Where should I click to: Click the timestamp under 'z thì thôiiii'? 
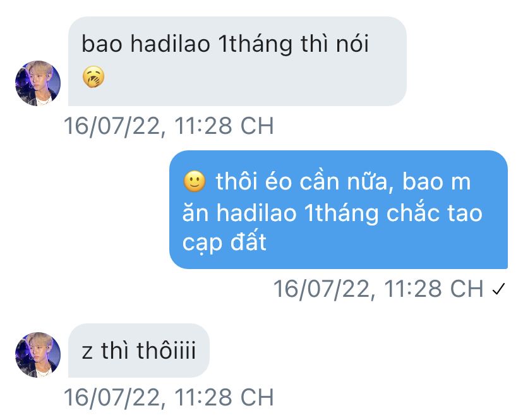(169, 397)
